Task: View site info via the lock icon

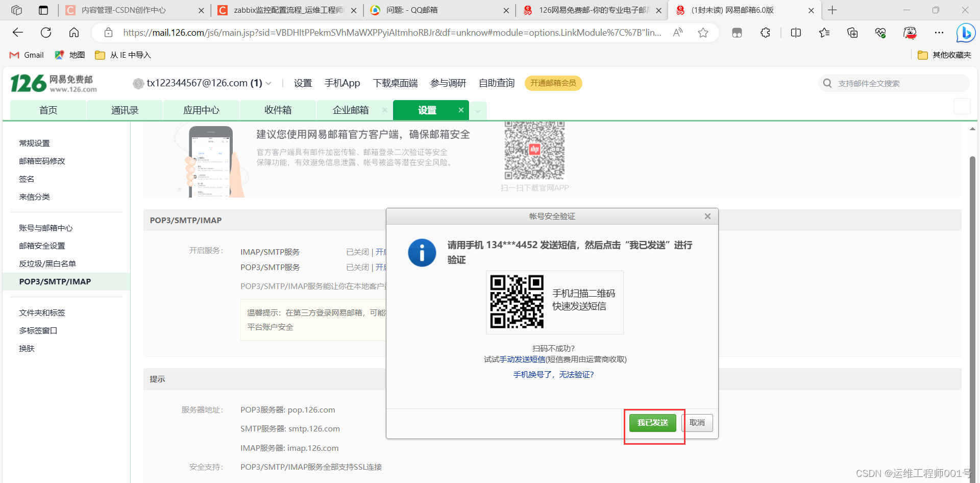Action: (x=108, y=33)
